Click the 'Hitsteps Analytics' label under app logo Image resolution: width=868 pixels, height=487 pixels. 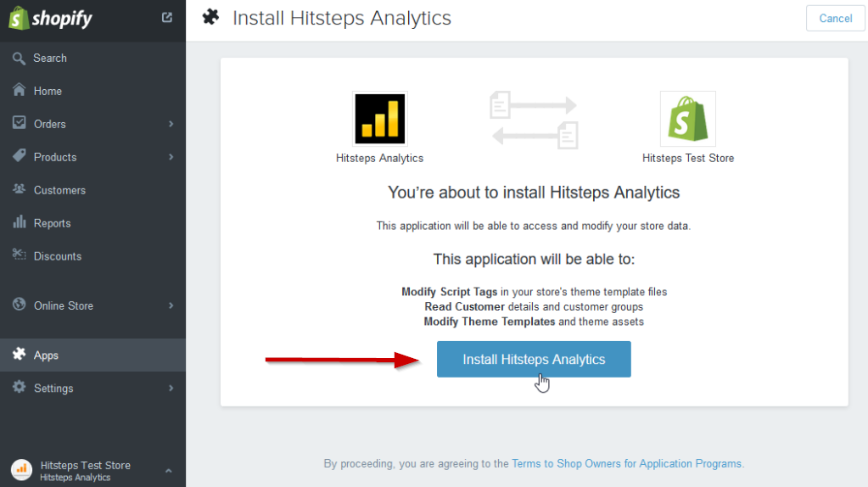pos(380,159)
